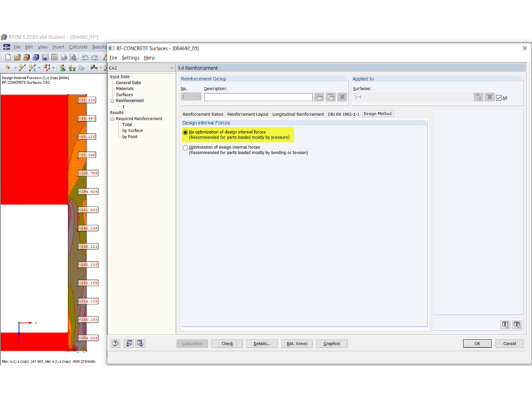Viewport: 532px width, 399px height.
Task: Collapse the Required Reinforcement tree node
Action: pyautogui.click(x=112, y=119)
